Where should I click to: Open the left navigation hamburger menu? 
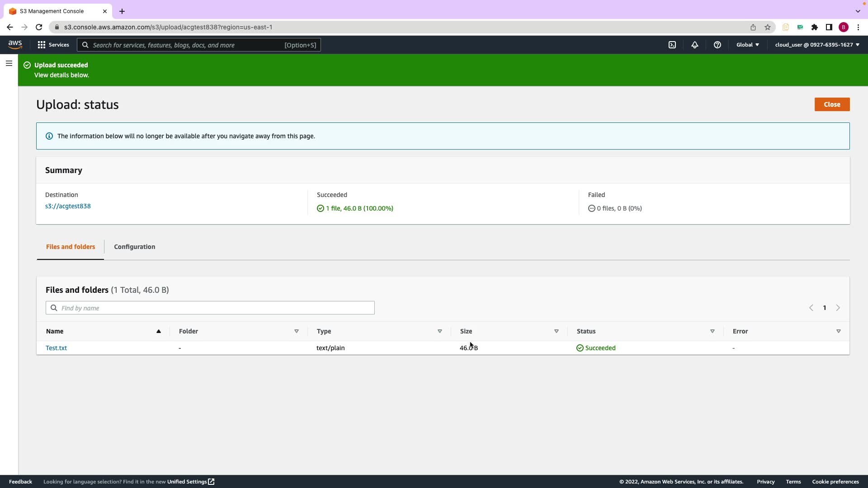tap(9, 63)
